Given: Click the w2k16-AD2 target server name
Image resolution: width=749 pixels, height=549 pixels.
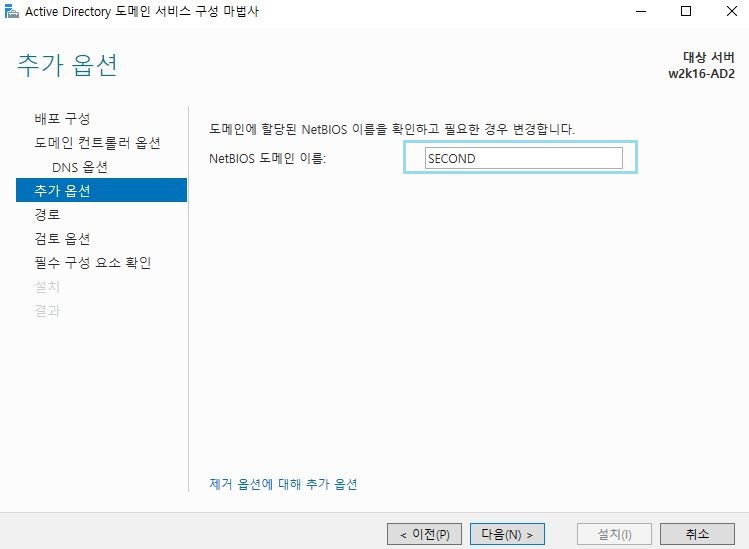Looking at the screenshot, I should [x=701, y=74].
